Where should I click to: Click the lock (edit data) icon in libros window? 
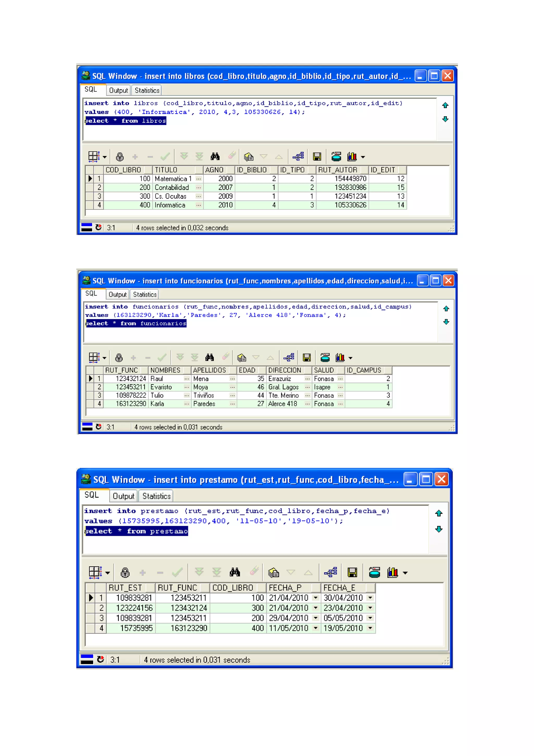point(120,157)
